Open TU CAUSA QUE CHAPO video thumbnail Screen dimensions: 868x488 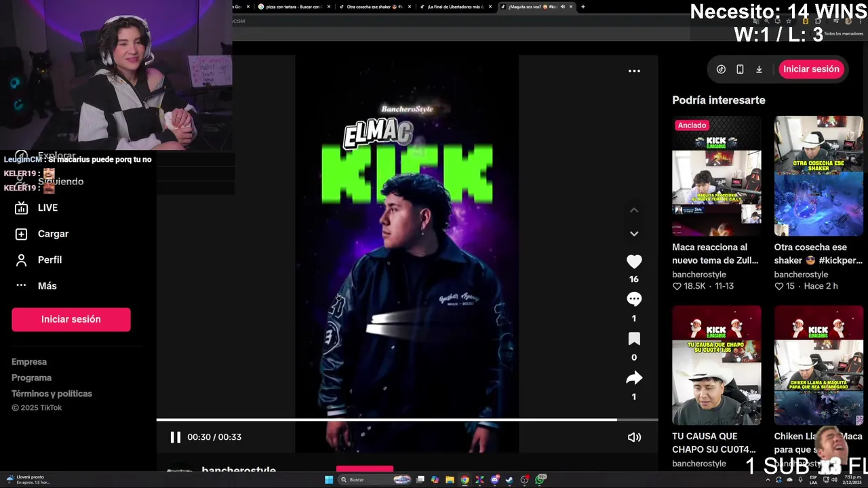(x=716, y=365)
